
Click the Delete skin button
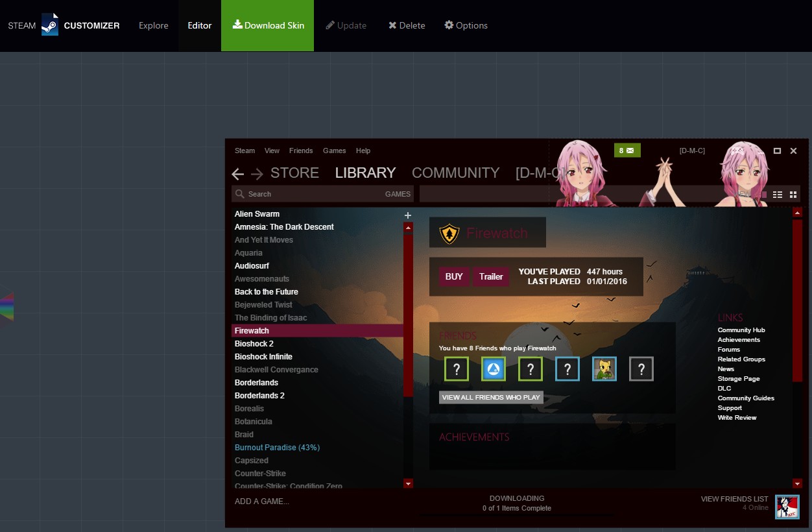[407, 25]
